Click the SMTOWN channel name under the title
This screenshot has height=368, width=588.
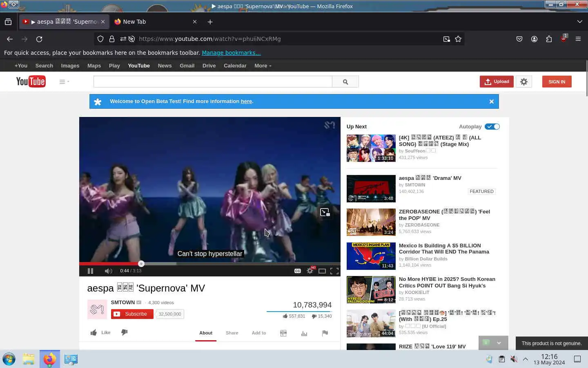coord(123,303)
